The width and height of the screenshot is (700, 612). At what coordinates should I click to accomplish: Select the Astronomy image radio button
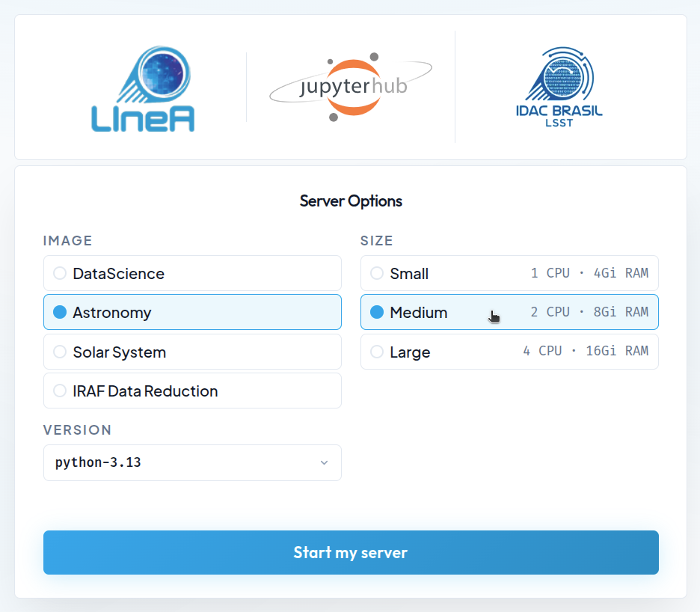[x=61, y=313]
